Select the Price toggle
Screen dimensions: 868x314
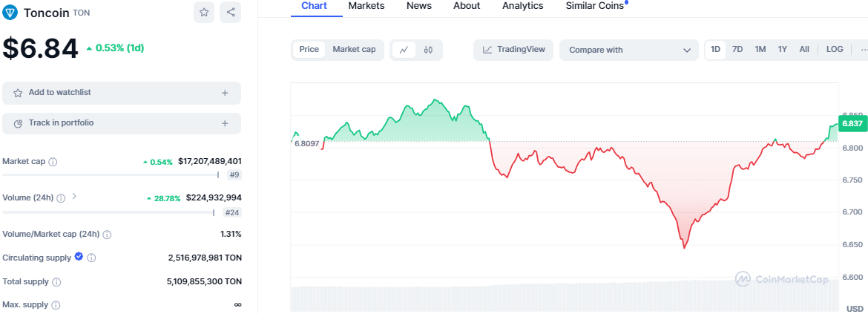pyautogui.click(x=309, y=49)
